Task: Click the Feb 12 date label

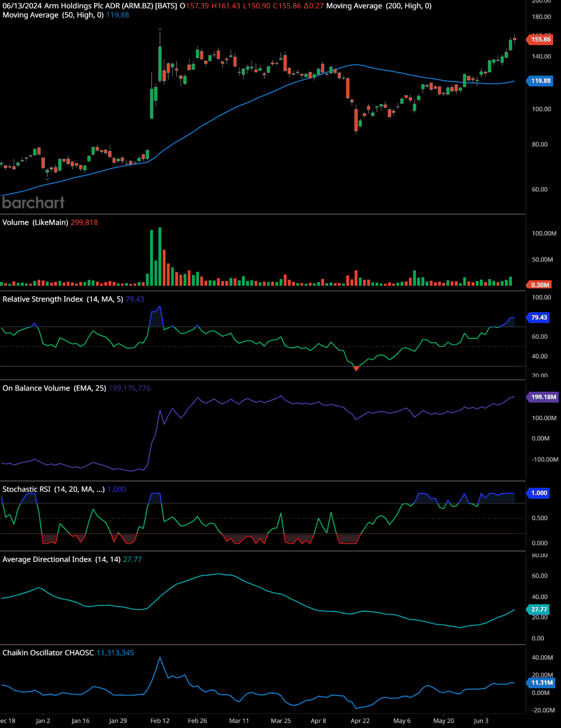Action: (160, 721)
